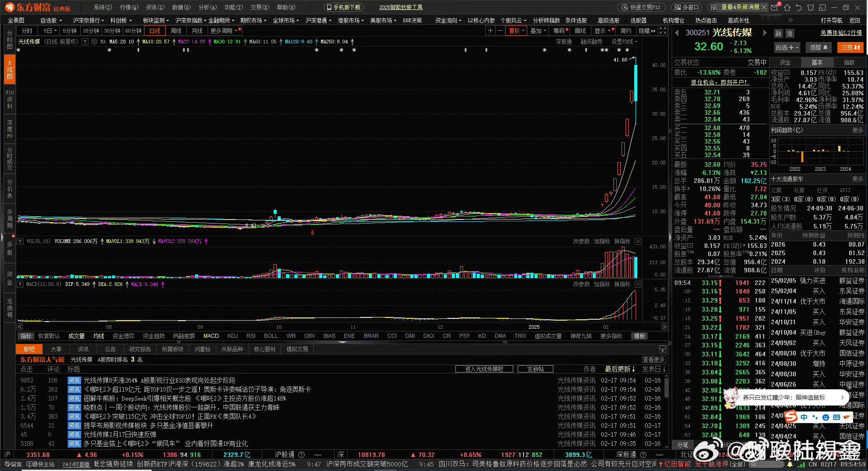The height and width of the screenshot is (471, 868).
Task: Click the 港 Hong Kong connect badge
Action: [x=789, y=33]
